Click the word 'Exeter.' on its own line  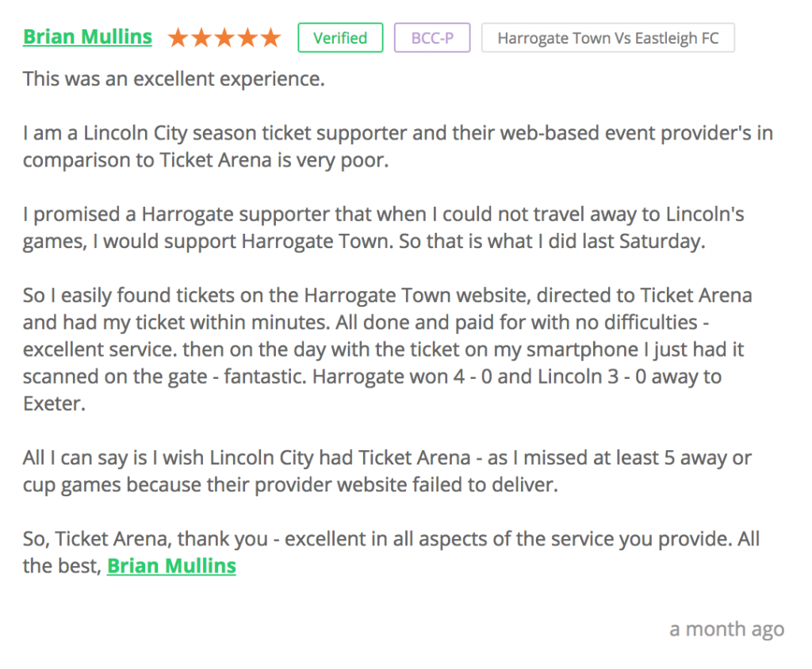point(53,403)
